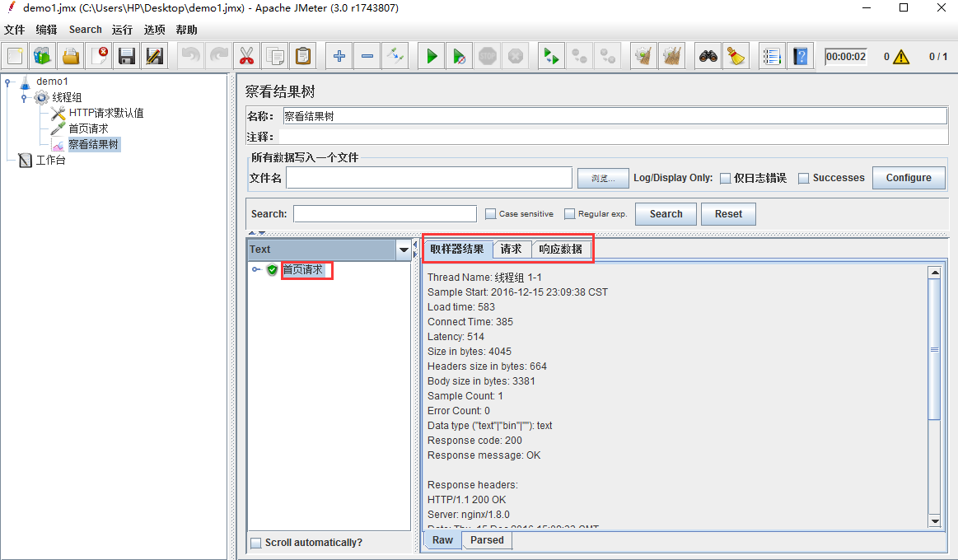Open the Text renderer dropdown

point(404,250)
